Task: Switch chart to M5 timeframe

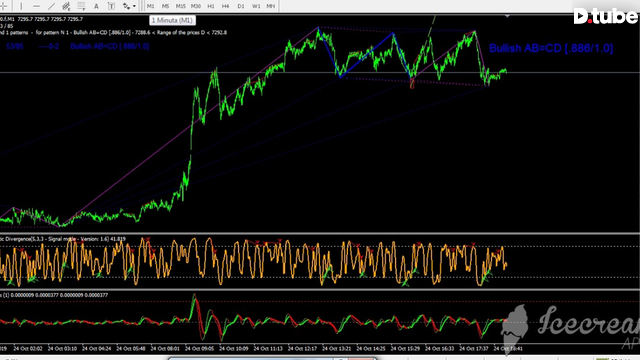Action: point(165,6)
